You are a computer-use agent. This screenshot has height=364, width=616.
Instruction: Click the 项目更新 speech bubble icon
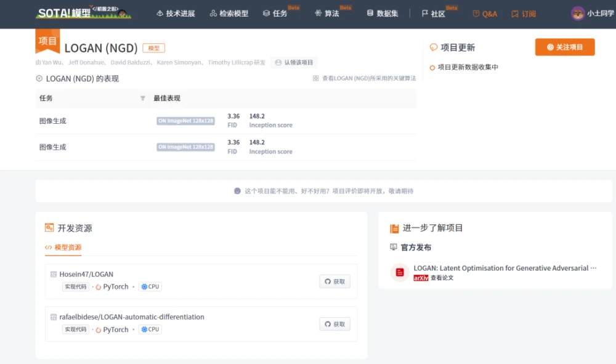pos(434,47)
